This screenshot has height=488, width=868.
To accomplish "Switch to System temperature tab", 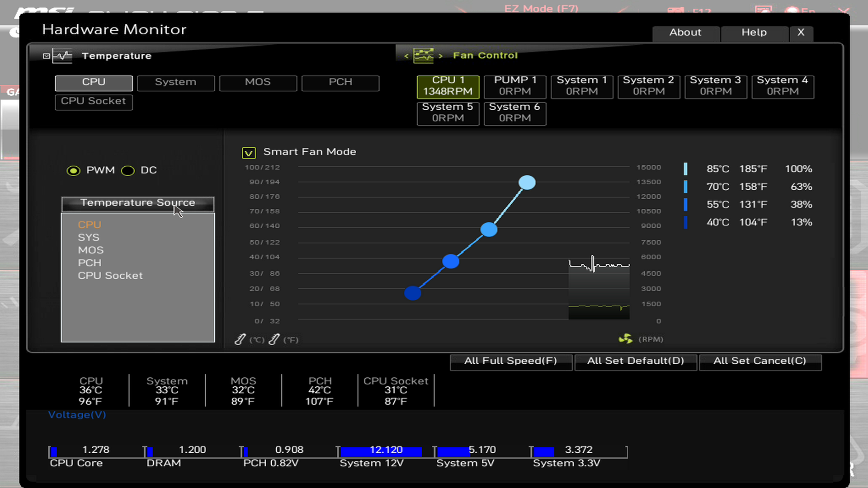I will click(176, 82).
